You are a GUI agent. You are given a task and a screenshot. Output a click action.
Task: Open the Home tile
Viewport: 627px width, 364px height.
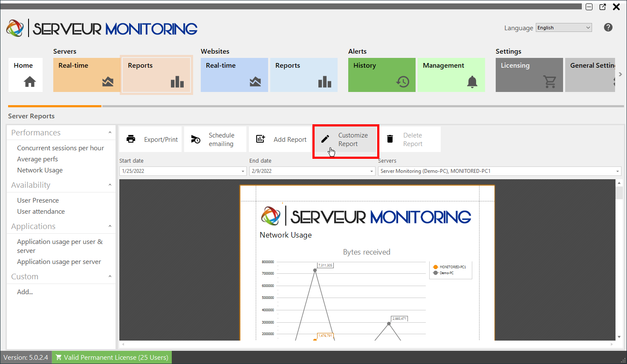coord(26,75)
